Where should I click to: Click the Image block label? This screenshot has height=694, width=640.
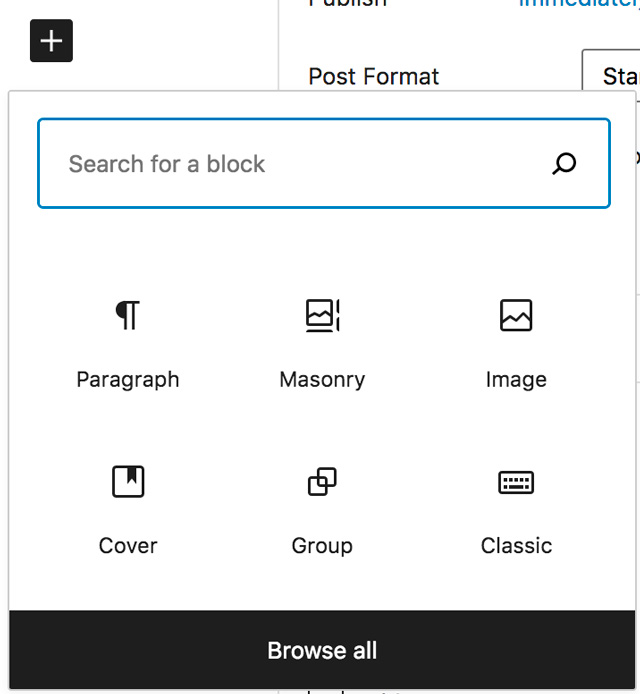tap(516, 380)
